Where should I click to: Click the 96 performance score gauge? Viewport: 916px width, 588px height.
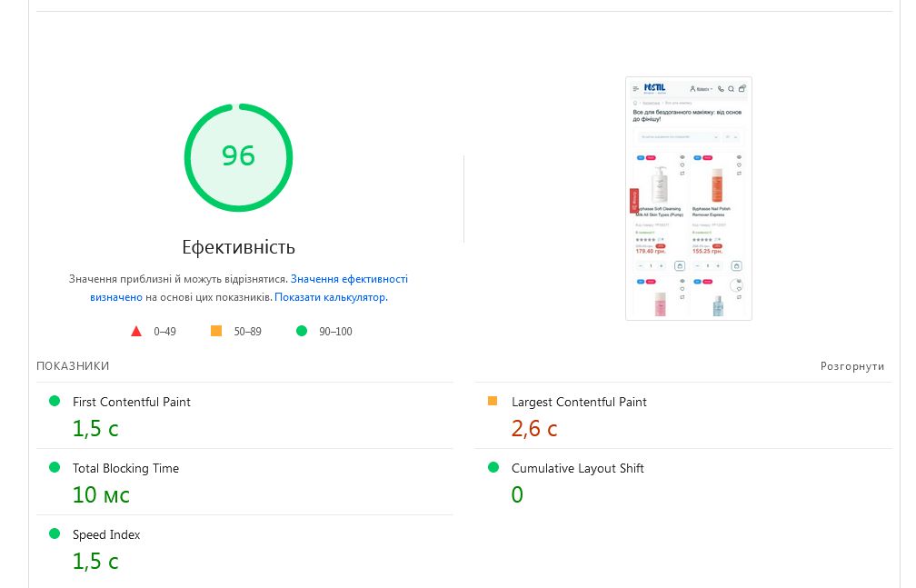[x=238, y=156]
